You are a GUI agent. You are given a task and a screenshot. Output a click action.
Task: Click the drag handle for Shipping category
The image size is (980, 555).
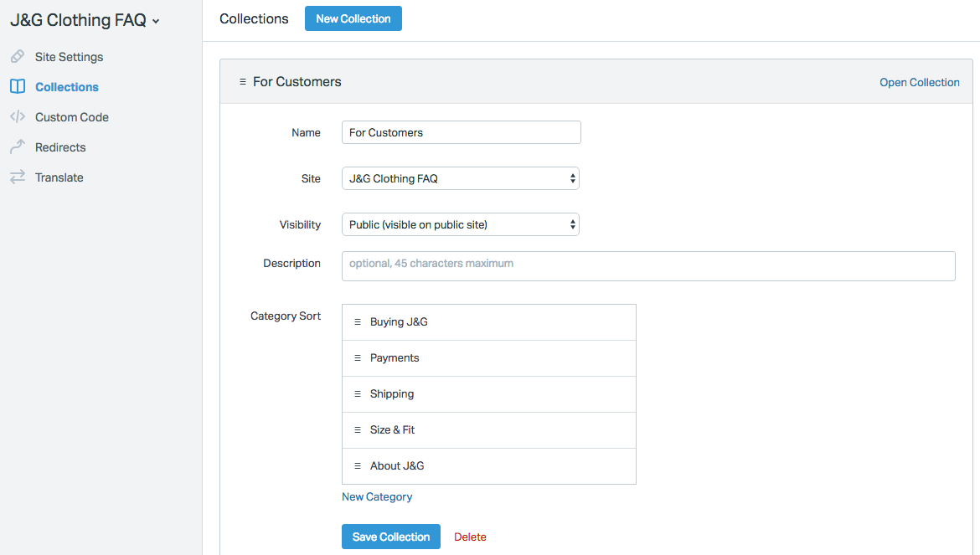(x=358, y=394)
